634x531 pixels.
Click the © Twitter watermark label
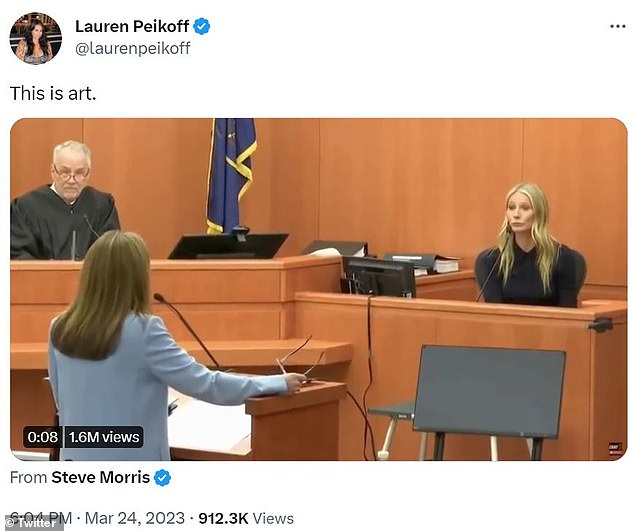pos(32,523)
